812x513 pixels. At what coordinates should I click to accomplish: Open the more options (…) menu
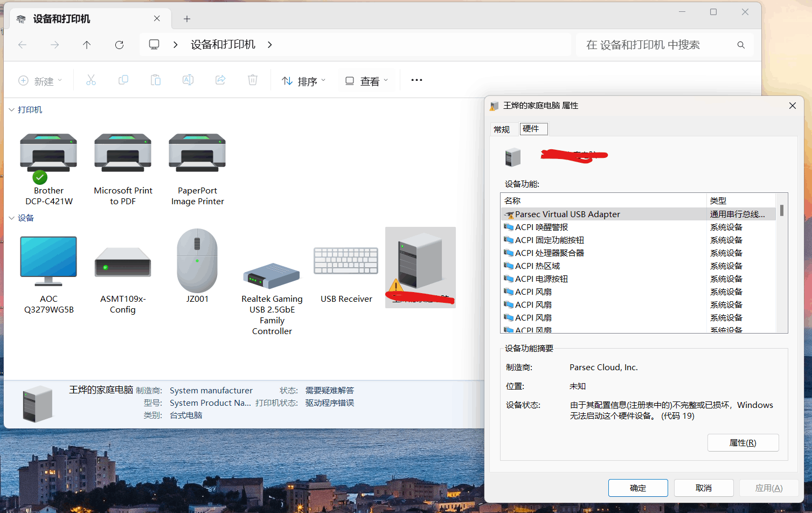(416, 80)
